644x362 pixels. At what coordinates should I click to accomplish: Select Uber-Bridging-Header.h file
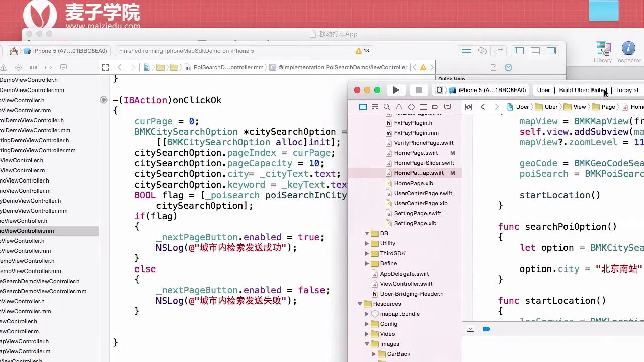coord(407,294)
